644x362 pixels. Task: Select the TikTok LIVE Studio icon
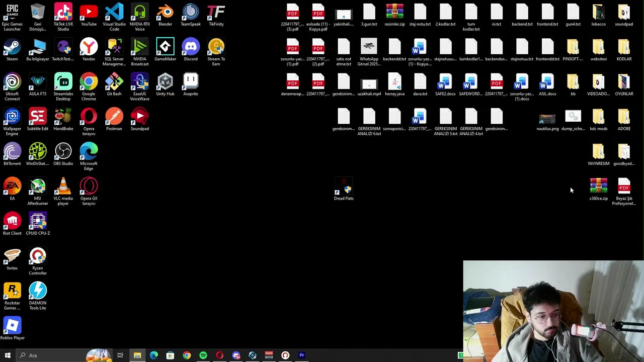point(63,17)
